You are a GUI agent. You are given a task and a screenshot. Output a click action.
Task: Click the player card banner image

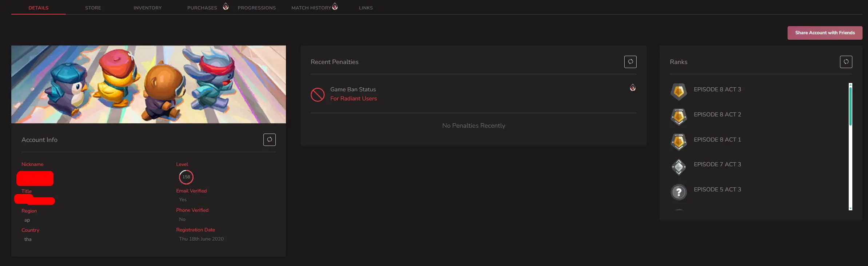click(148, 84)
